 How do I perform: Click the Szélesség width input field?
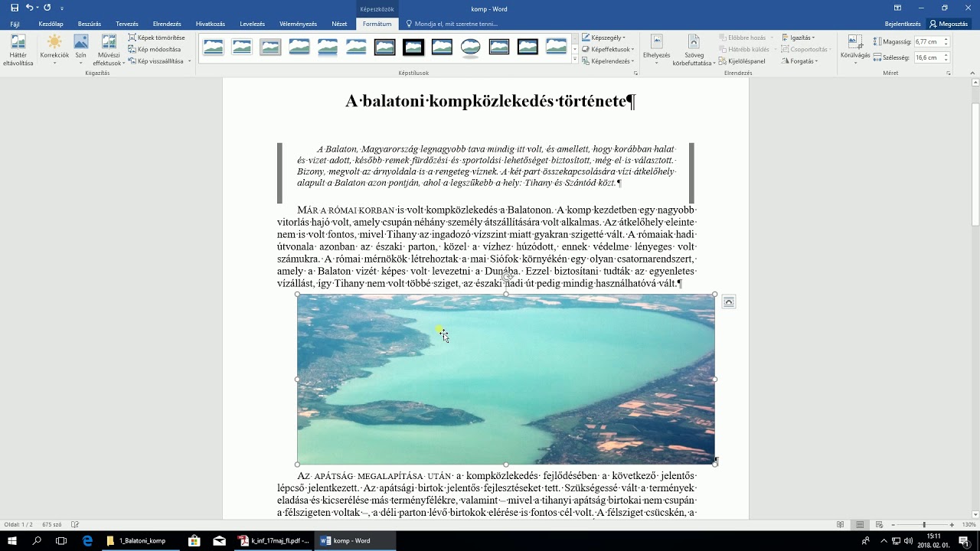click(928, 57)
